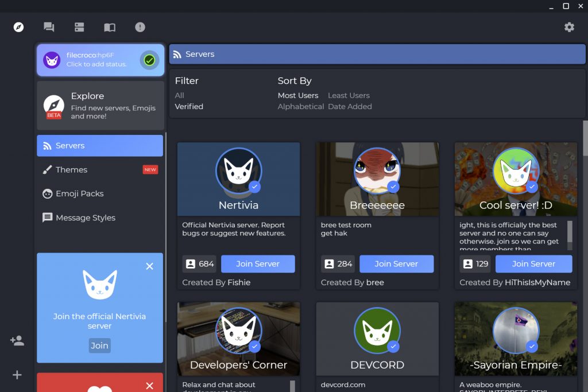Viewport: 588px width, 392px height.
Task: Change the online status green checkmark
Action: click(x=149, y=60)
